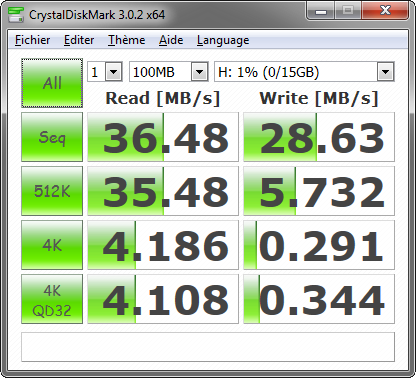This screenshot has width=416, height=378.
Task: Open the Language menu
Action: [223, 40]
